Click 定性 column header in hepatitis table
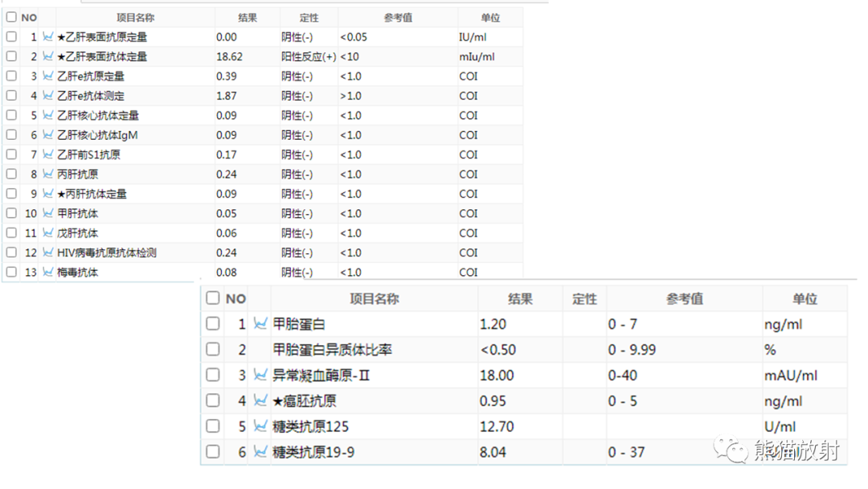This screenshot has height=489, width=868. tap(309, 18)
